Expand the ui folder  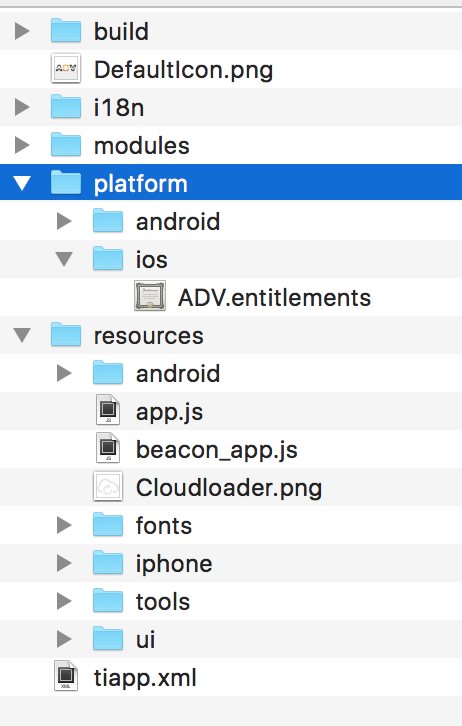(64, 639)
